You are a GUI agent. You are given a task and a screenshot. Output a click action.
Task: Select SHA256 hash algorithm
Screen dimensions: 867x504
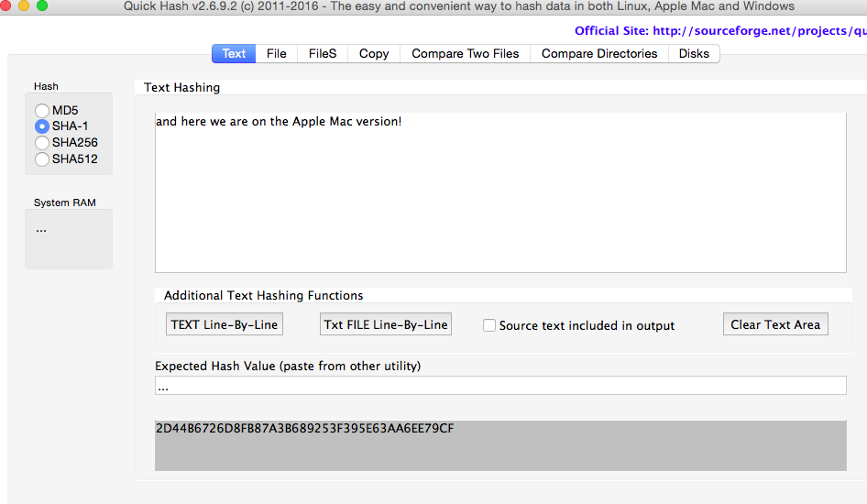(x=42, y=143)
